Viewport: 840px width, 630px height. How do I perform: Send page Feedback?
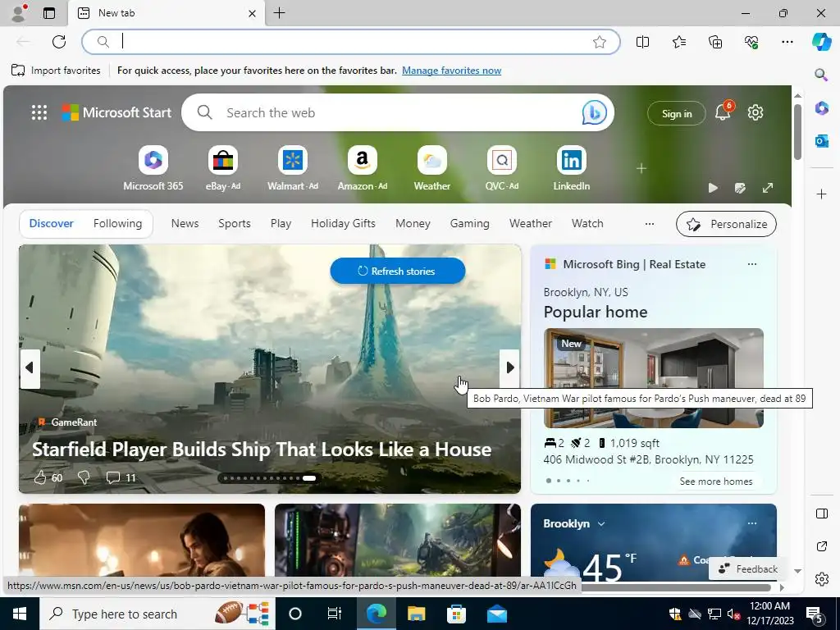coord(748,569)
